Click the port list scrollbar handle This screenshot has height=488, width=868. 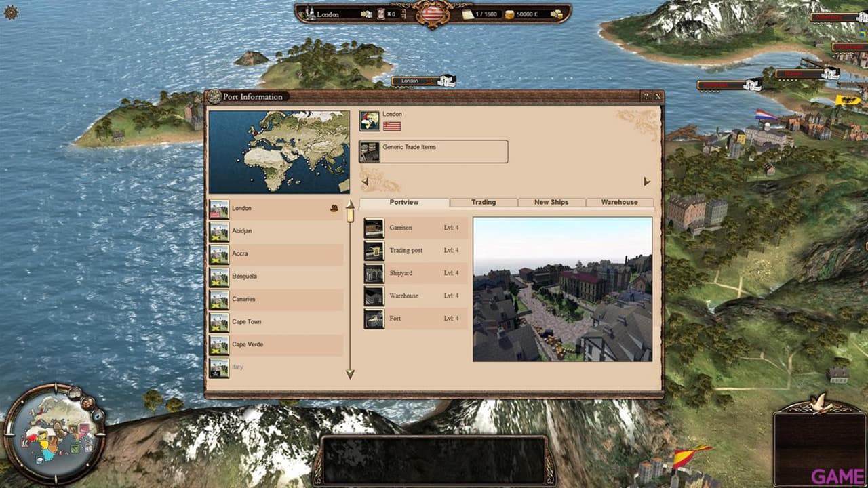click(351, 216)
